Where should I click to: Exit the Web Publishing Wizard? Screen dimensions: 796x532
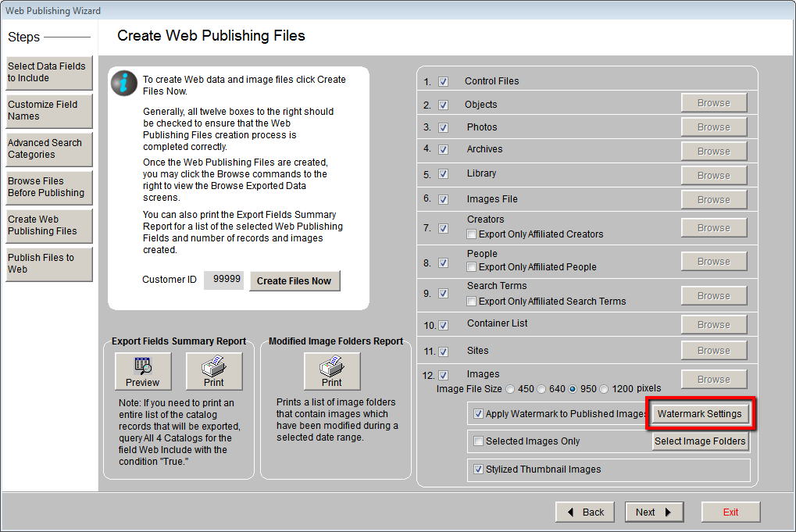(x=730, y=512)
